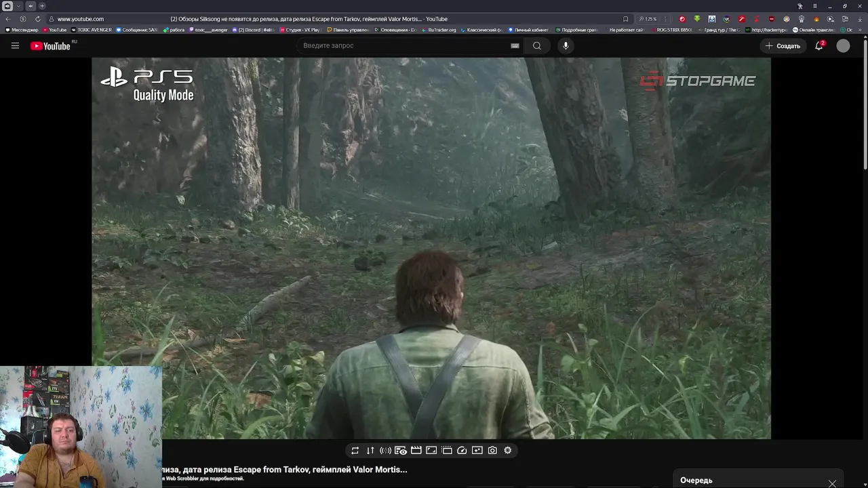Open the YouTube hamburger guide menu
The image size is (868, 488).
pyautogui.click(x=15, y=45)
